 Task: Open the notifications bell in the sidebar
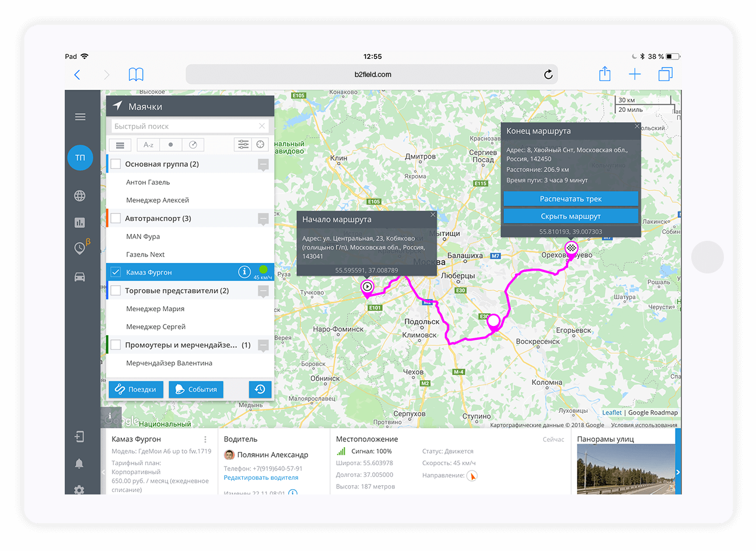point(79,464)
